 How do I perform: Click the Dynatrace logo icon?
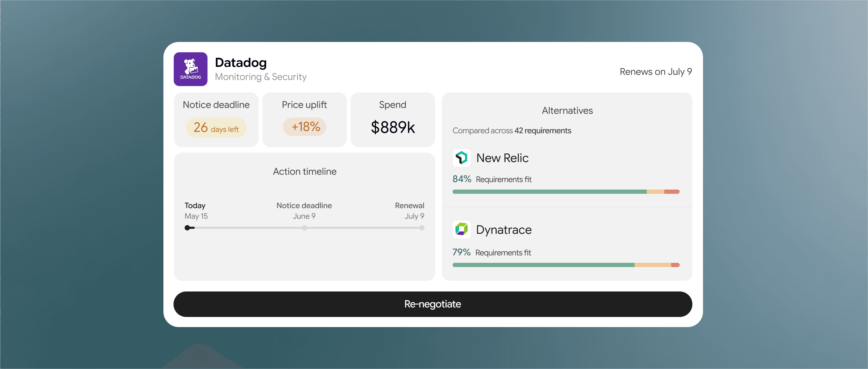click(x=461, y=229)
